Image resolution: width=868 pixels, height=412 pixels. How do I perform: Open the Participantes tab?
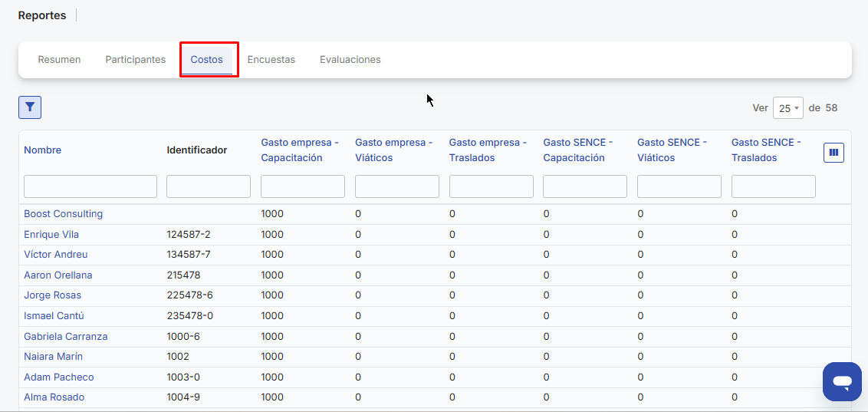[x=135, y=60]
